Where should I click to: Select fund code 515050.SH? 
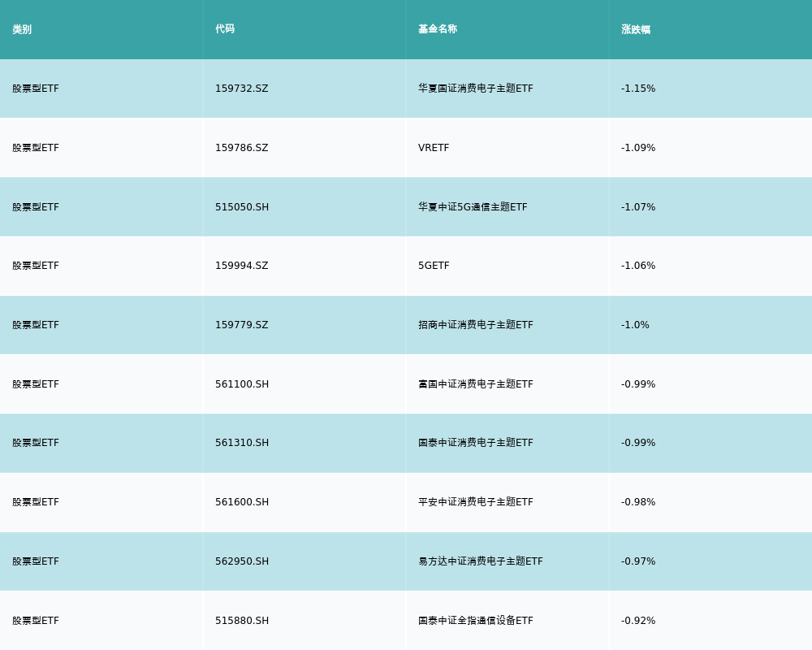point(242,207)
